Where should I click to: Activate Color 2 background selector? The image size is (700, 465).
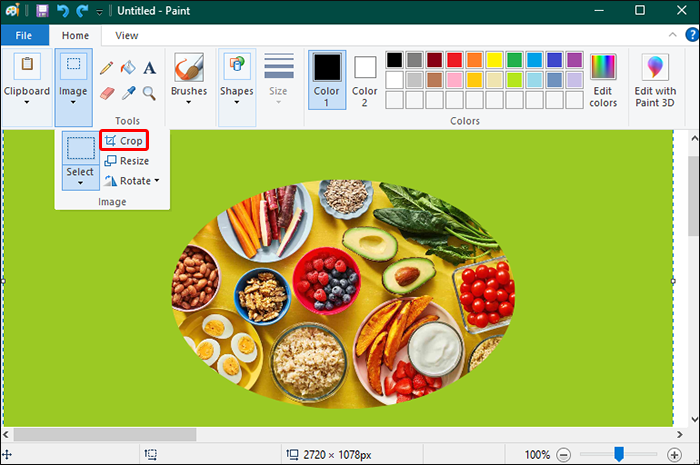(x=365, y=80)
